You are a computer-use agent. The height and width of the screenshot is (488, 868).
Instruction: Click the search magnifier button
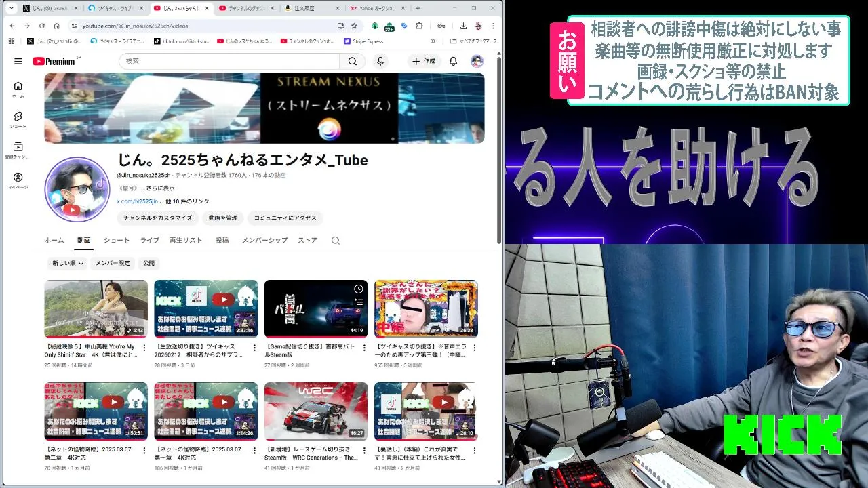(x=353, y=61)
